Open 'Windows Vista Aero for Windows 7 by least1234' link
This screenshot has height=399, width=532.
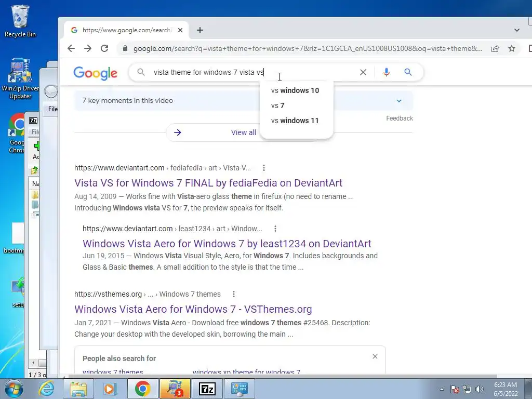tap(227, 244)
